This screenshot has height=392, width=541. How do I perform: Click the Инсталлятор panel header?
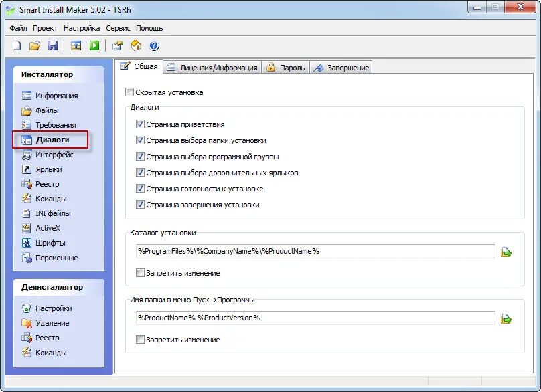coord(59,74)
